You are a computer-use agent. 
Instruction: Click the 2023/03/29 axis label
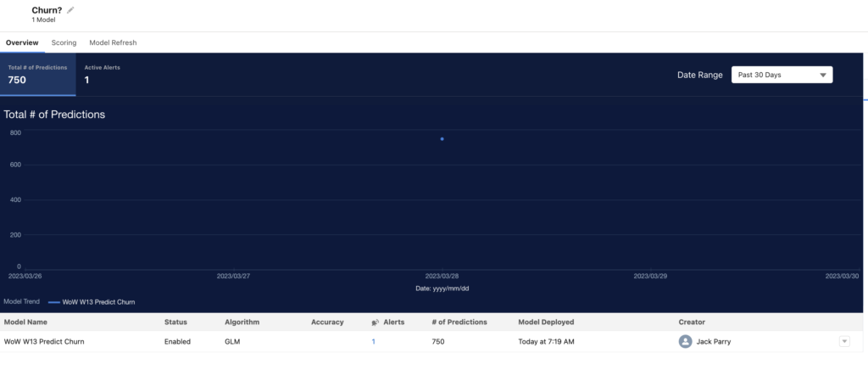650,276
